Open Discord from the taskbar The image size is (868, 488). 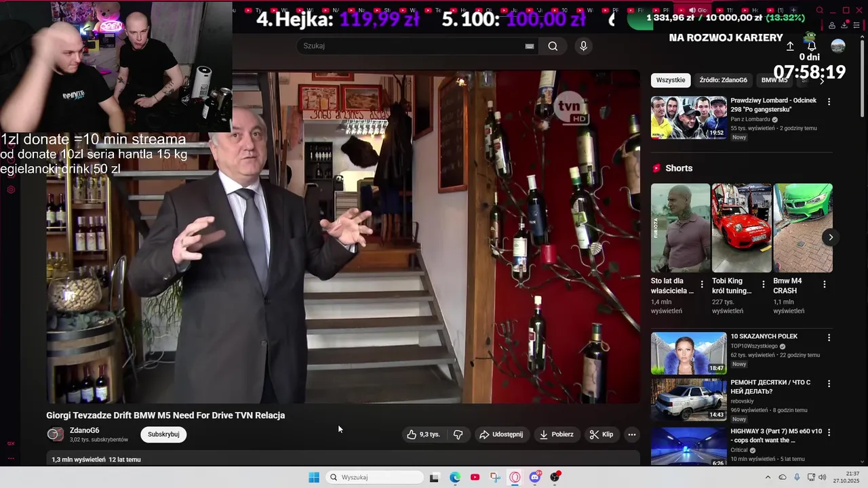pyautogui.click(x=535, y=477)
